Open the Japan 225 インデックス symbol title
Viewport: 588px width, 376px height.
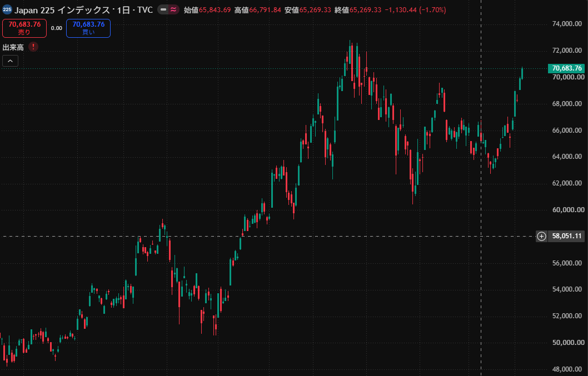(83, 10)
